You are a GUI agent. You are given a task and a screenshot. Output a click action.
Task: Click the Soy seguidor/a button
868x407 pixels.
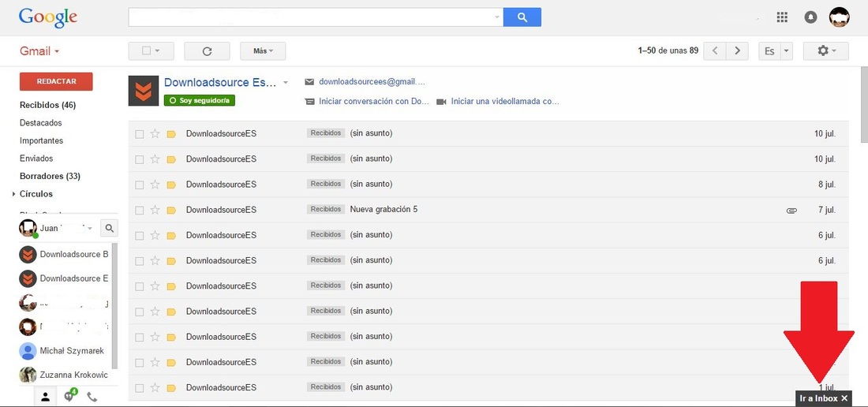click(x=200, y=101)
